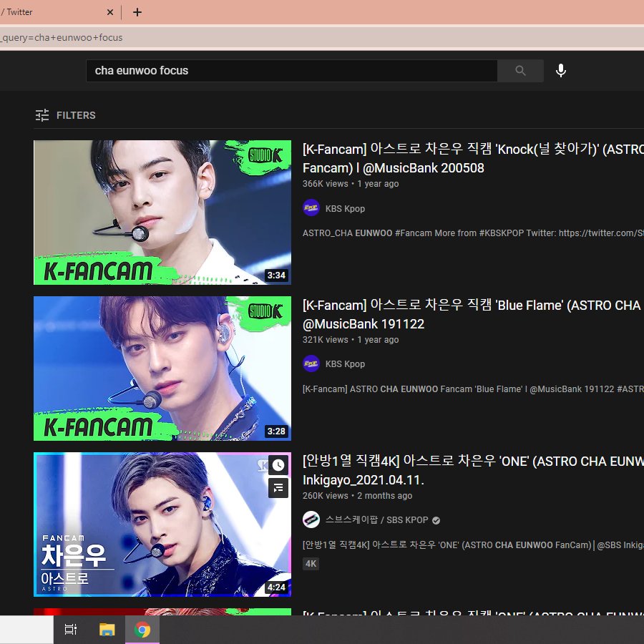Open File Explorer from the taskbar
Image resolution: width=644 pixels, height=644 pixels.
click(107, 629)
